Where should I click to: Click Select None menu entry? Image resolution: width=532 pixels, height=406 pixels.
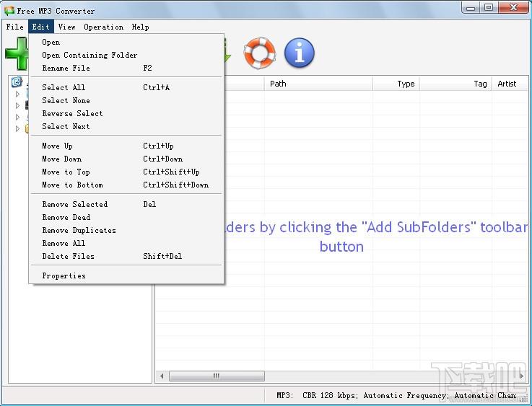[126, 100]
